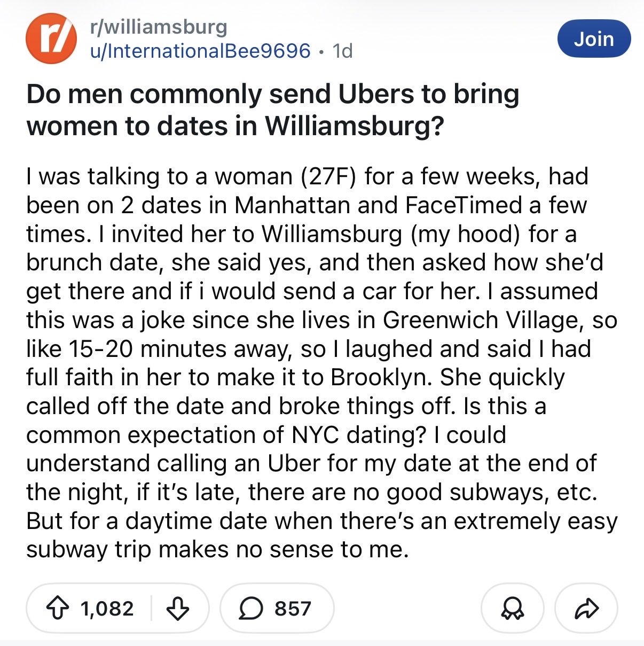Downvote the post with the down arrow
The image size is (644, 646).
coord(178,608)
